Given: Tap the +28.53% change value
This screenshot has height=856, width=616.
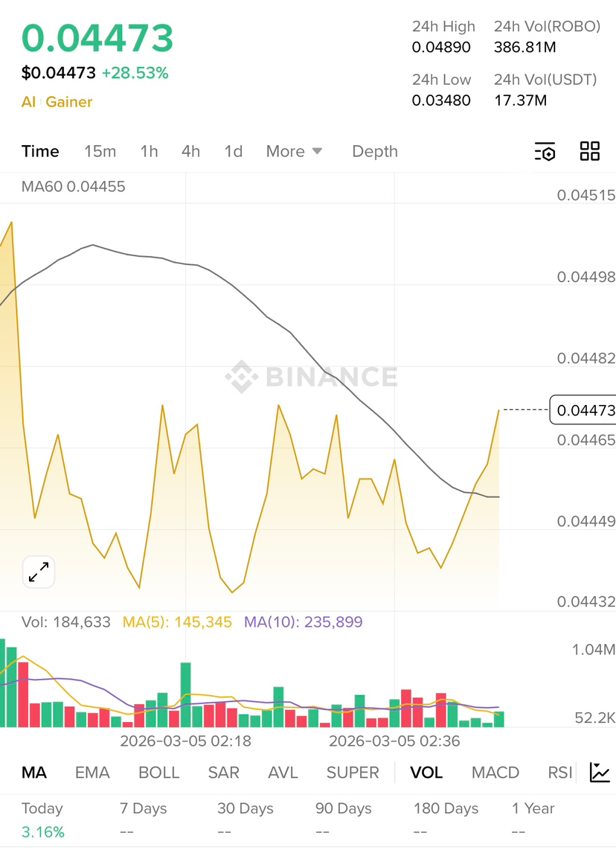Looking at the screenshot, I should (x=135, y=73).
